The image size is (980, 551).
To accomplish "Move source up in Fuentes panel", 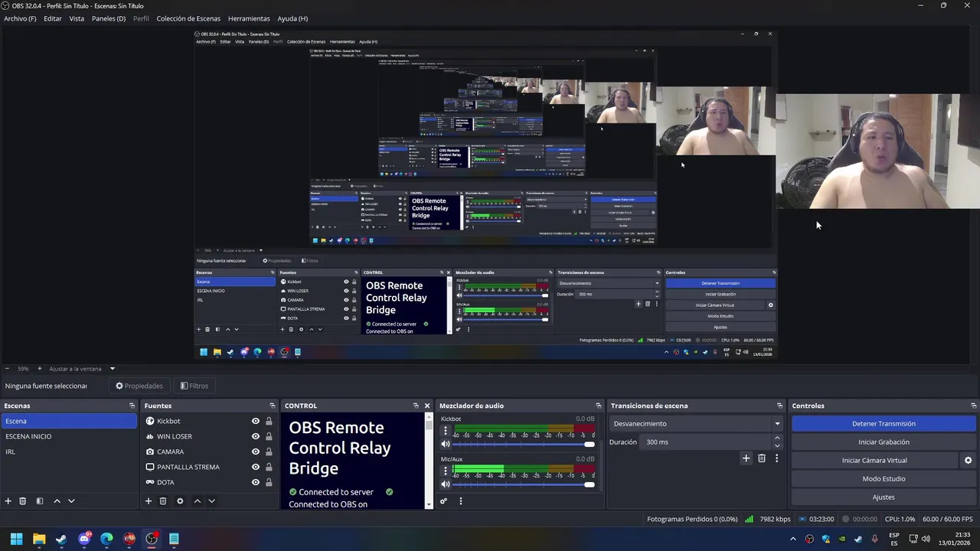I will pyautogui.click(x=197, y=501).
